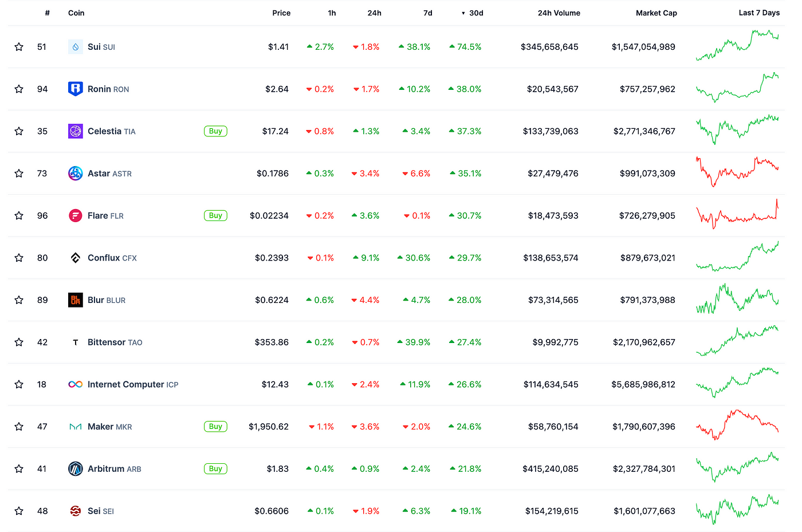Favorite Internet Computer with its star
The height and width of the screenshot is (532, 802).
19,384
